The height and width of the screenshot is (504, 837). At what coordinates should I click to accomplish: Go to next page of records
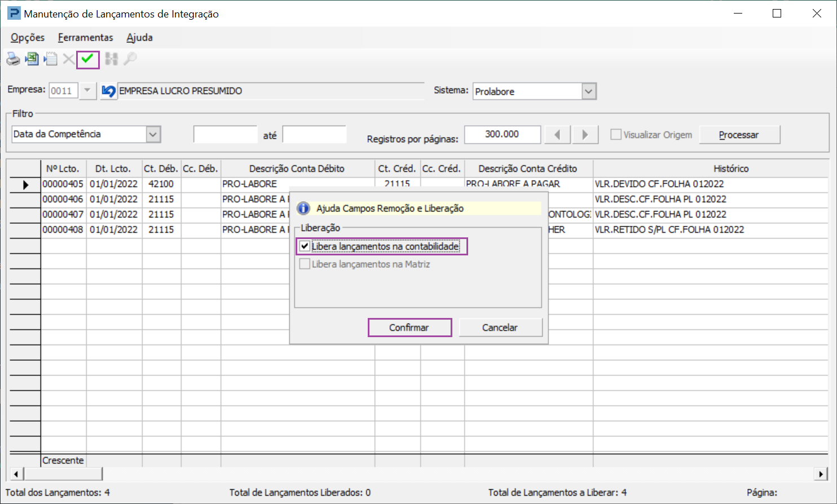point(585,135)
